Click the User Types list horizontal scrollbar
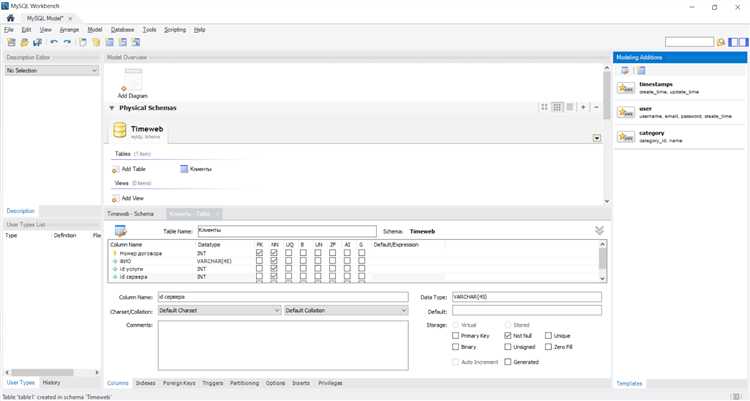 point(52,372)
